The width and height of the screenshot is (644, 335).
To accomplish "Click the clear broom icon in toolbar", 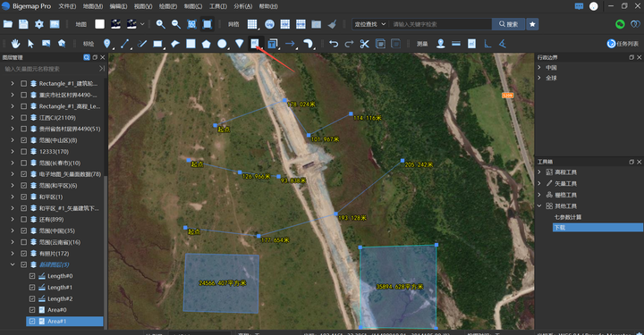I will click(x=332, y=24).
